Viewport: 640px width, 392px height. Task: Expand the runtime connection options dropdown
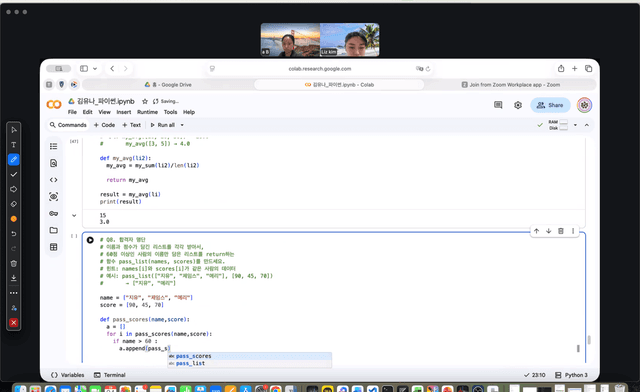575,125
